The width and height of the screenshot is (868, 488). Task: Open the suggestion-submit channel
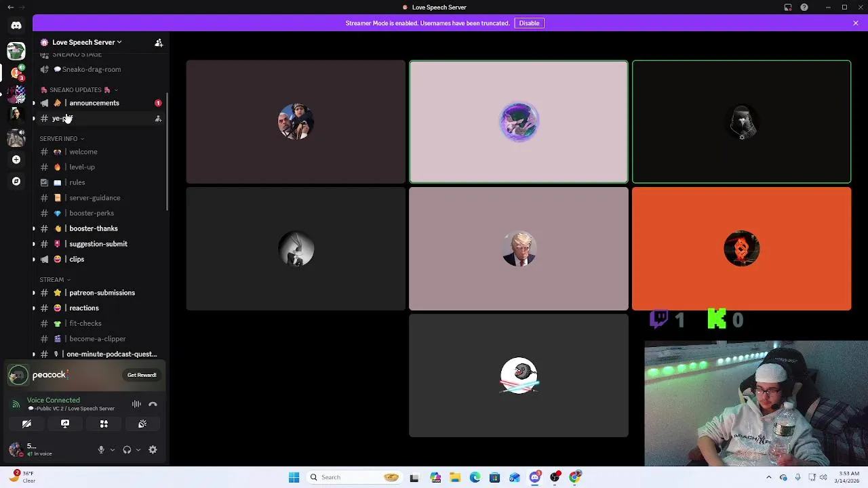pyautogui.click(x=100, y=244)
